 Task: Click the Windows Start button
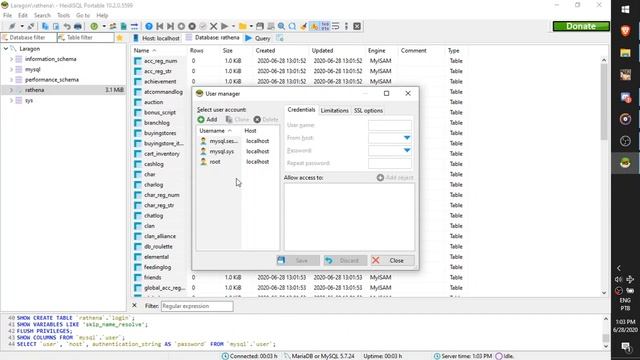625,9
